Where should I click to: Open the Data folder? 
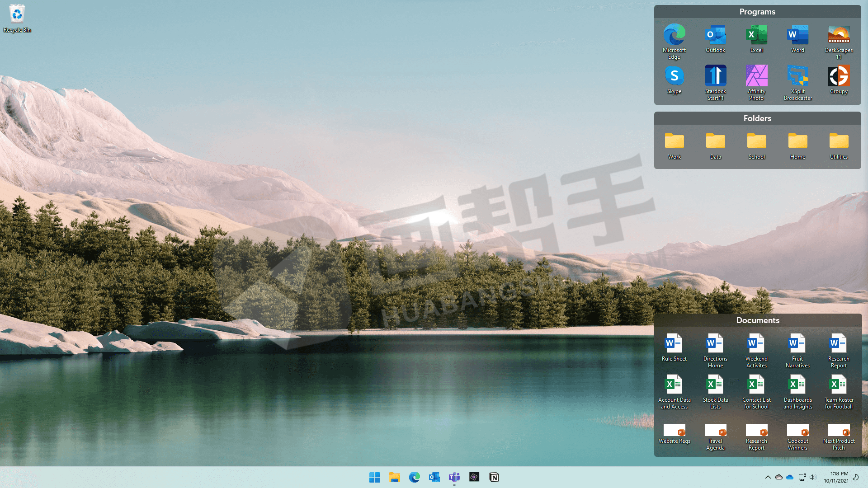[715, 146]
